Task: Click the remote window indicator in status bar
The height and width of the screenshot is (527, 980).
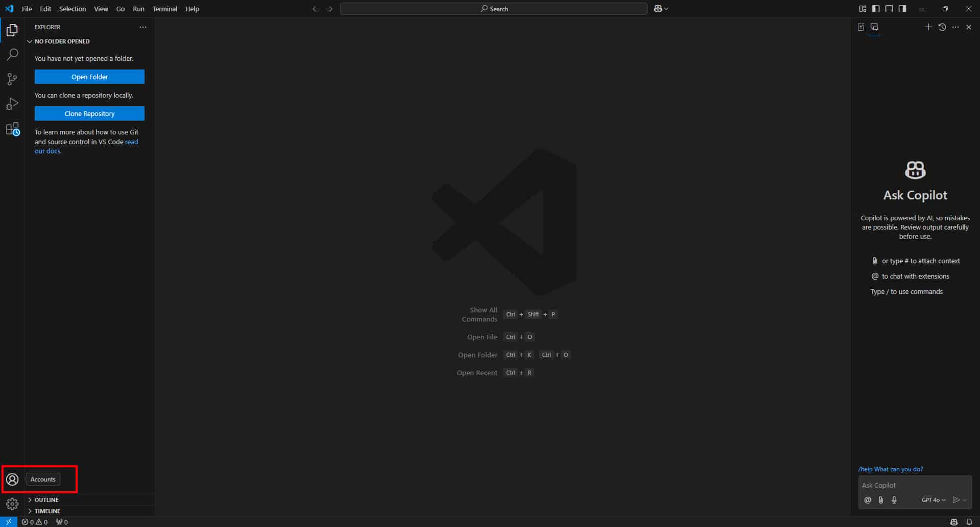Action: click(9, 522)
